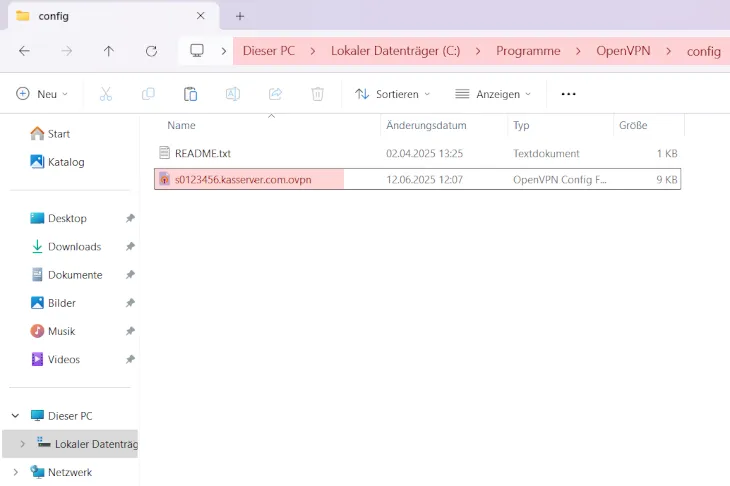Click the 9 KB size cell
This screenshot has width=730, height=486.
[667, 180]
